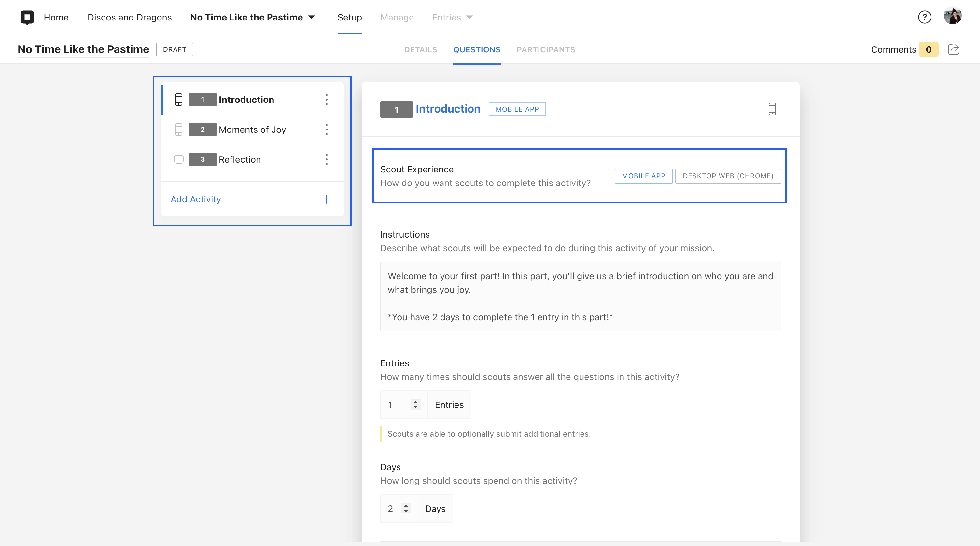980x546 pixels.
Task: Open the help question mark icon
Action: (924, 17)
